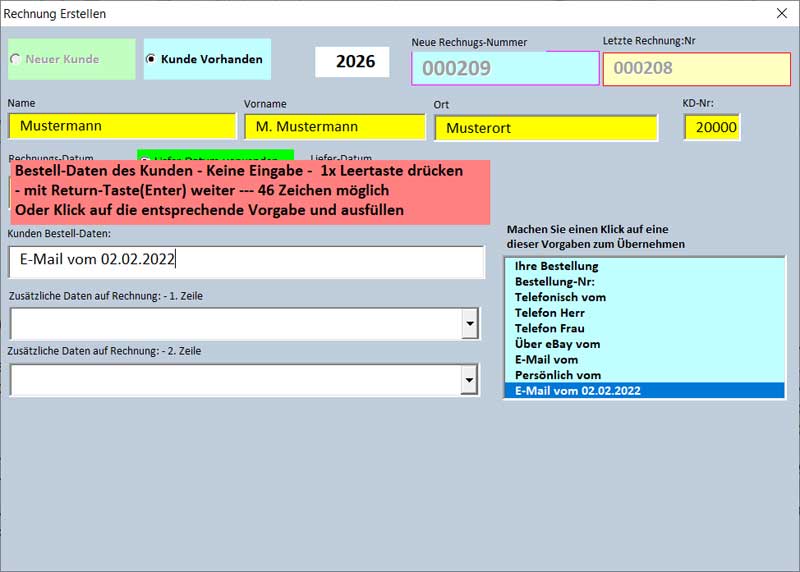Open the first Zusätzliche Daten dropdown arrow
Screen dimensions: 800x572
[469, 323]
